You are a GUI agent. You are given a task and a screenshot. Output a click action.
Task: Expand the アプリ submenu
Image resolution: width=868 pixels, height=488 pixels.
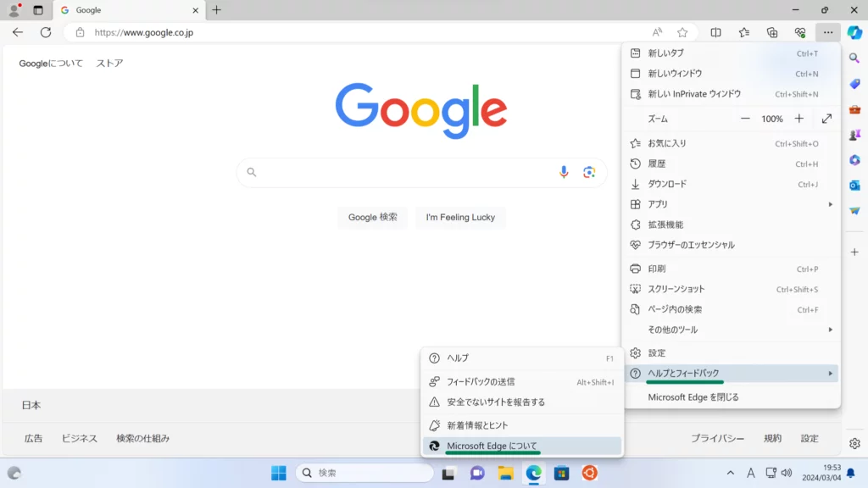(731, 204)
